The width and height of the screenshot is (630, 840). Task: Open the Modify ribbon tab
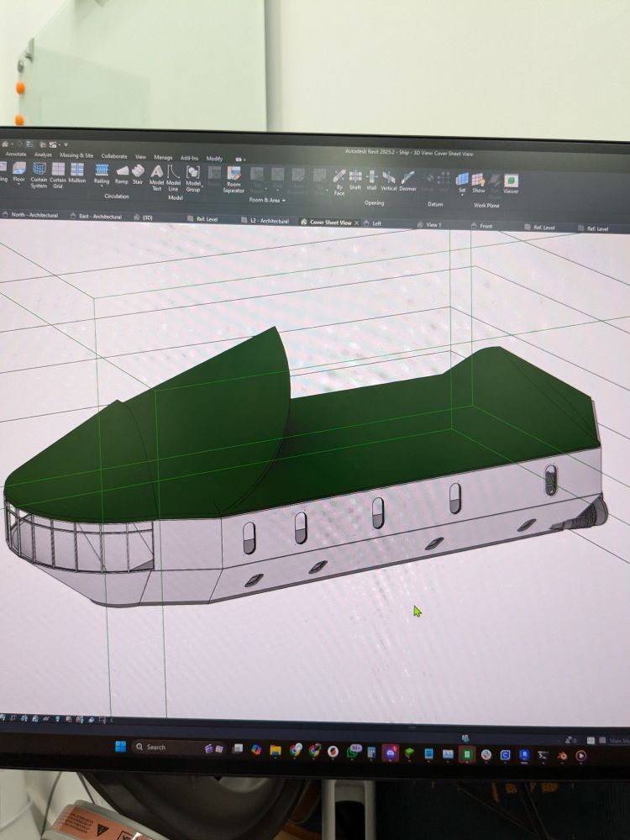point(214,159)
